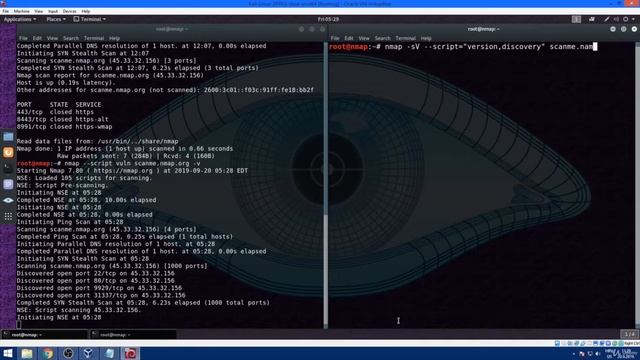Image resolution: width=640 pixels, height=360 pixels.
Task: Click the right terminal scrollbar
Action: 638,184
